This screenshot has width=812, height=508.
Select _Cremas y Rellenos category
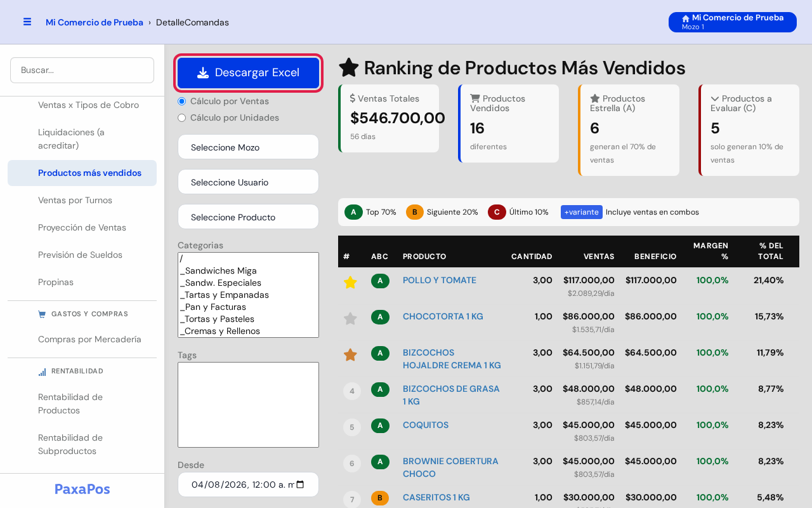(248, 331)
